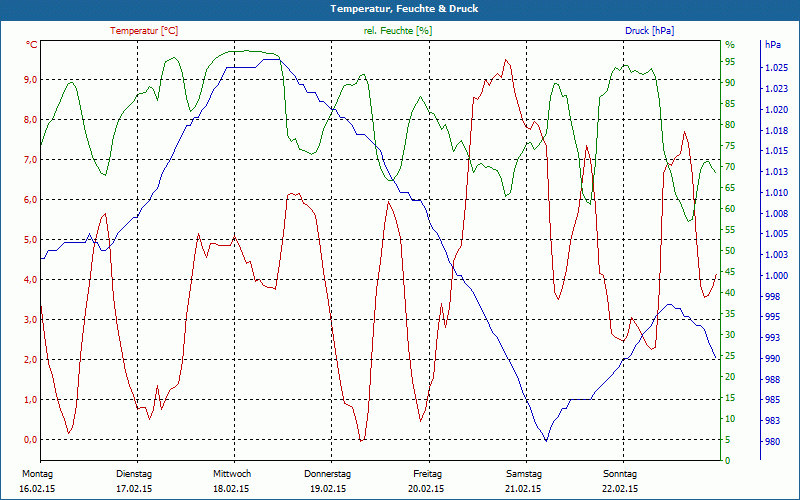Select the red "Temperatur [°C]" legend label
Image resolution: width=800 pixels, height=500 pixels.
tap(144, 31)
